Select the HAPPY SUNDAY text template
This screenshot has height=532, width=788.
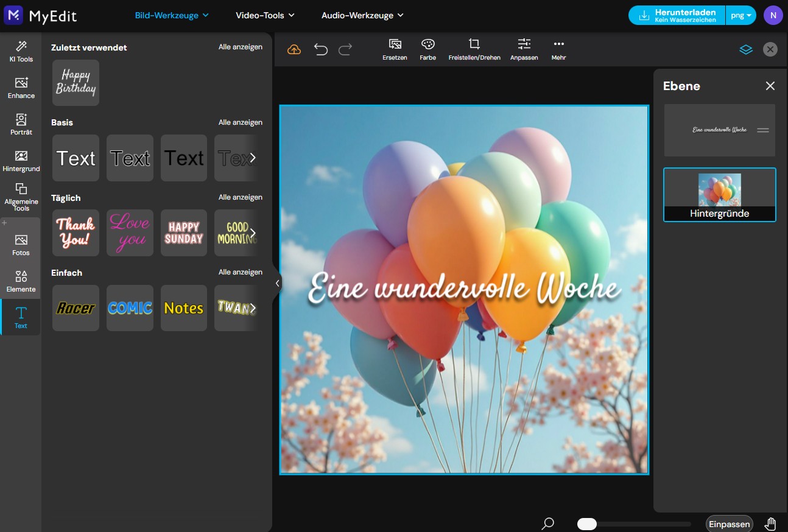[184, 233]
